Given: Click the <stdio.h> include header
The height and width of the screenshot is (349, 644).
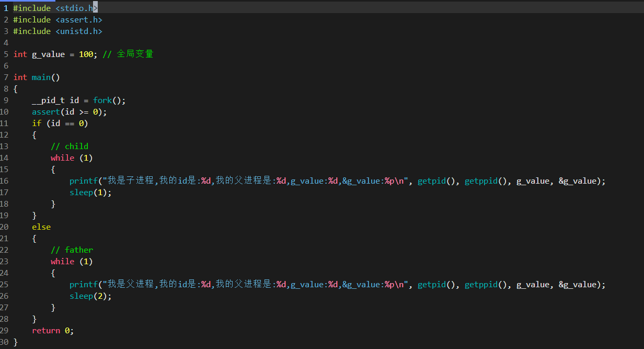Looking at the screenshot, I should (x=76, y=8).
